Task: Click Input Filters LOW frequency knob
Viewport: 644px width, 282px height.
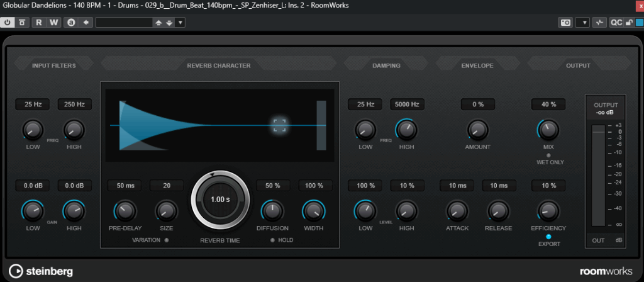Action: pyautogui.click(x=33, y=130)
